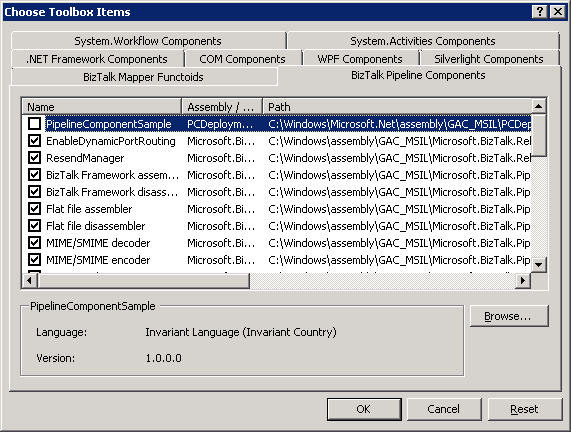Sort list by Path column header

coord(397,107)
